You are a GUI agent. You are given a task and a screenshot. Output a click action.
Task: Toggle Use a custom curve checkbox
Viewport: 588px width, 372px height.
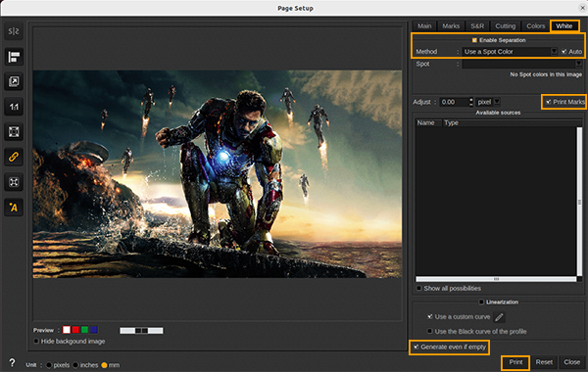430,316
